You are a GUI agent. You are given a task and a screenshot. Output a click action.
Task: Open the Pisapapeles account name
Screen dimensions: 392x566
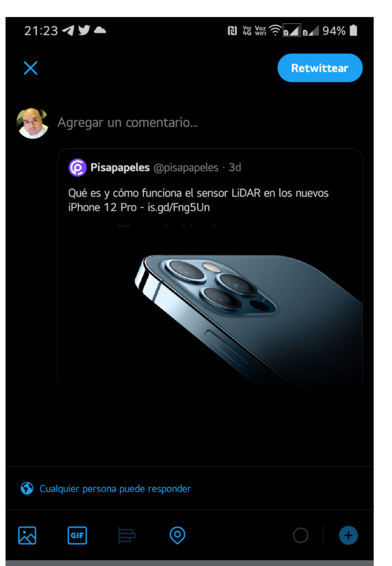pos(120,167)
